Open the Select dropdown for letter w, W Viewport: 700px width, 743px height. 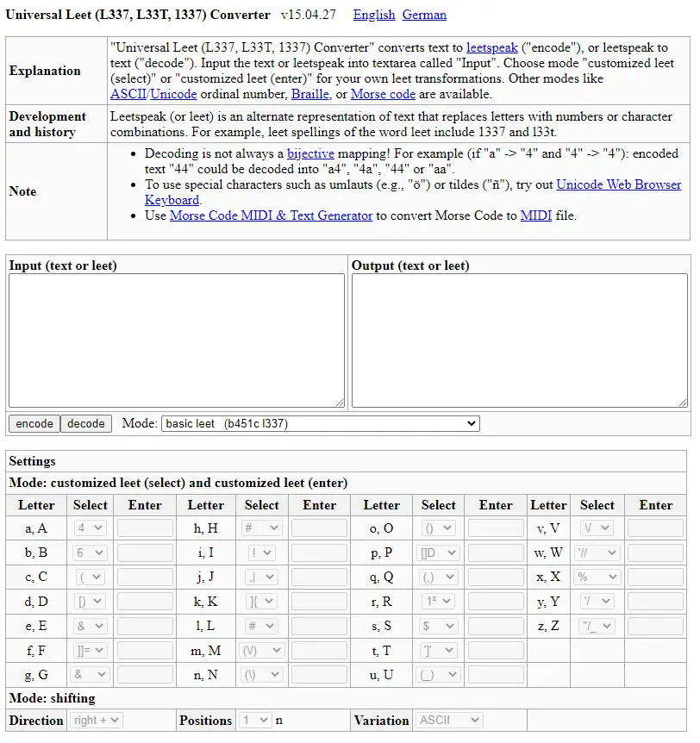tap(597, 553)
